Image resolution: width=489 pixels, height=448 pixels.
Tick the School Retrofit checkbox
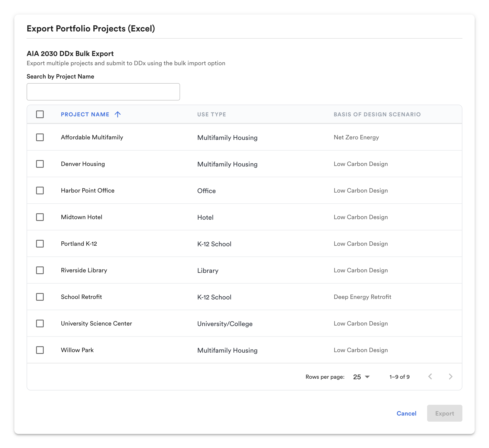coord(40,297)
